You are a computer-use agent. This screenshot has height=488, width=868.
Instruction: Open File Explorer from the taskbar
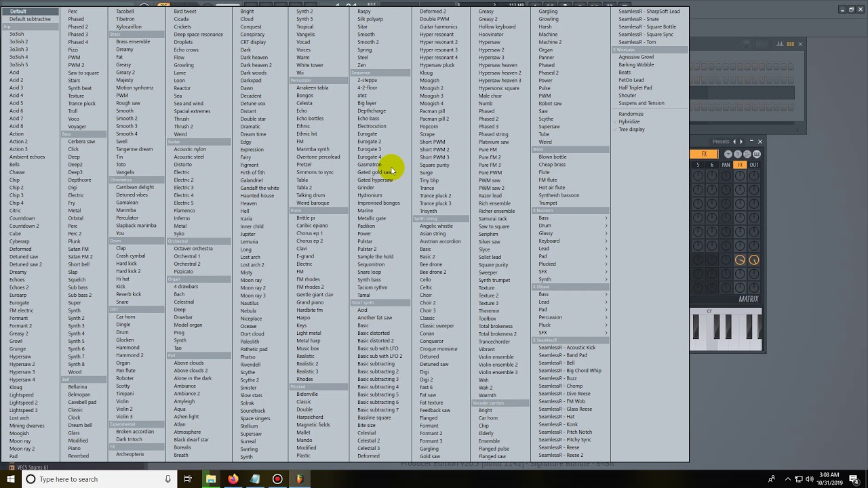[x=211, y=479]
